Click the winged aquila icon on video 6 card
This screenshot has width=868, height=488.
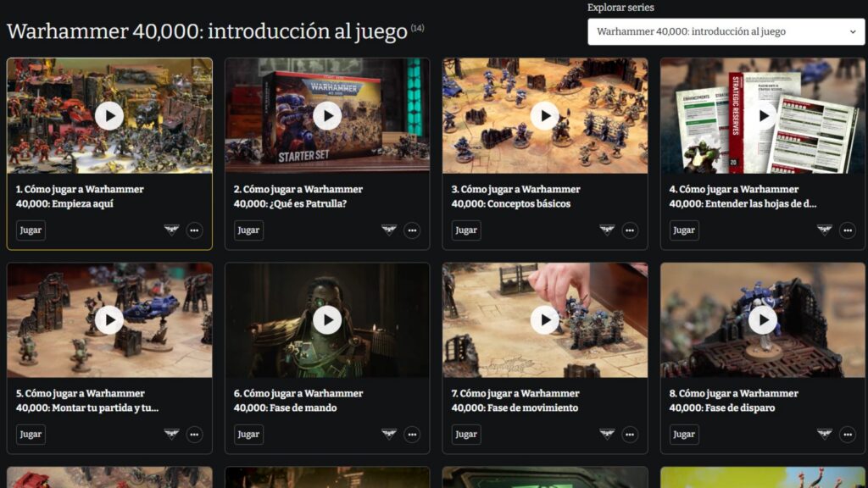pyautogui.click(x=389, y=434)
